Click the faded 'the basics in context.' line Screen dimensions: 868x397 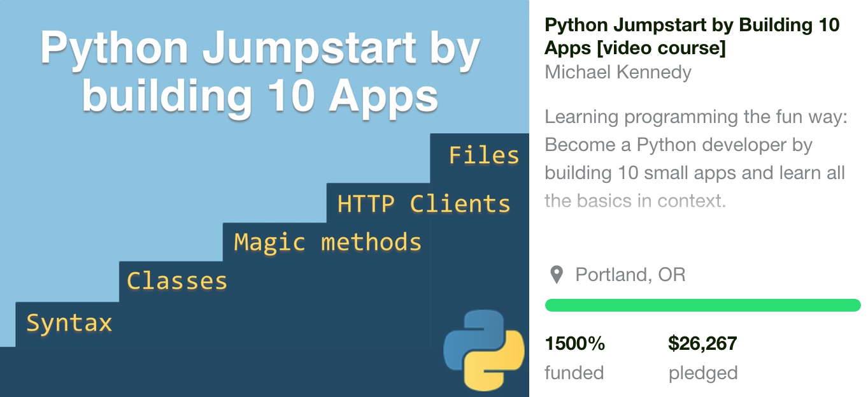[x=635, y=201]
